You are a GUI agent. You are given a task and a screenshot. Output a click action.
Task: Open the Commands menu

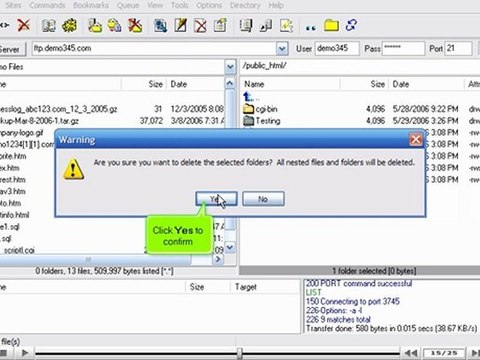tap(47, 5)
